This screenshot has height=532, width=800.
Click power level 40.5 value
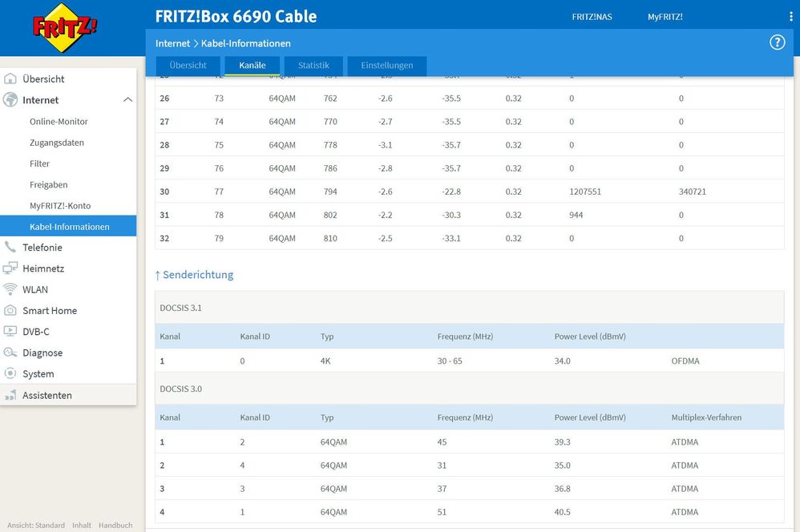(562, 512)
